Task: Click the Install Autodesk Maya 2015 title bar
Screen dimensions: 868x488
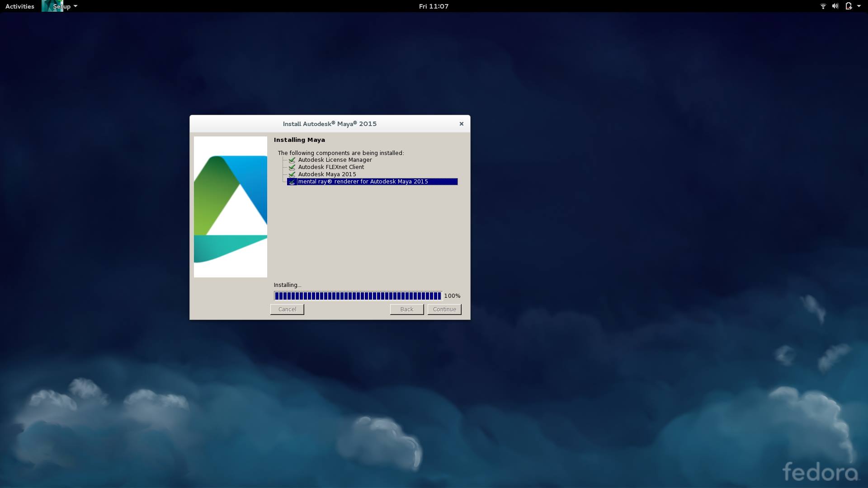Action: tap(330, 124)
